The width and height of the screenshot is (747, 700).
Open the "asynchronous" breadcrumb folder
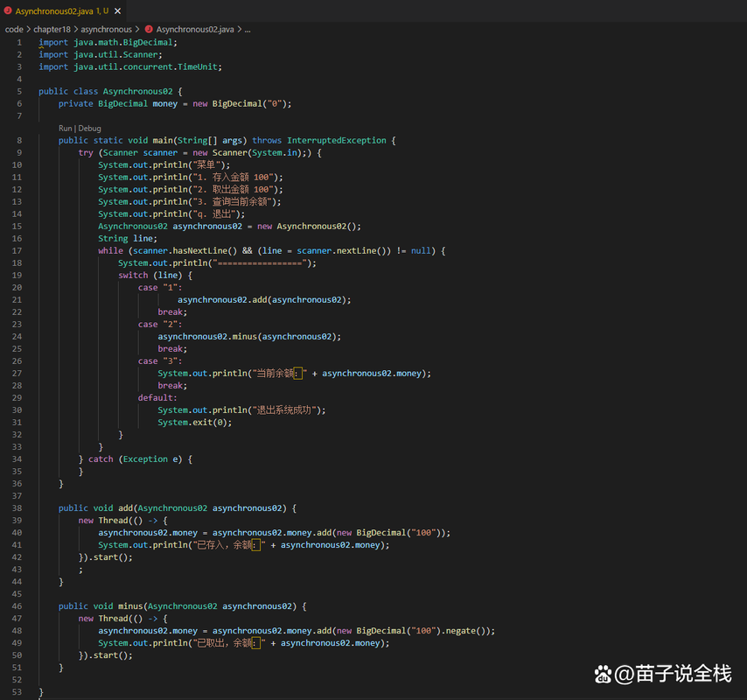(x=106, y=29)
